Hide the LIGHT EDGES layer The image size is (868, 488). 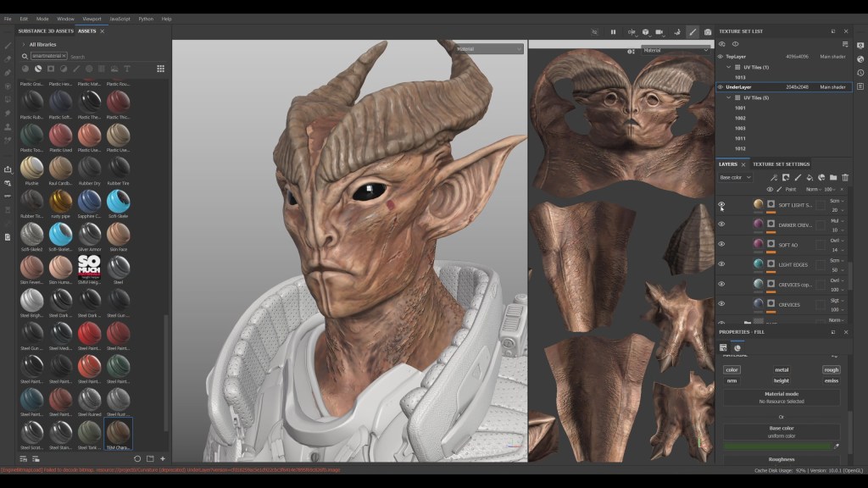721,264
